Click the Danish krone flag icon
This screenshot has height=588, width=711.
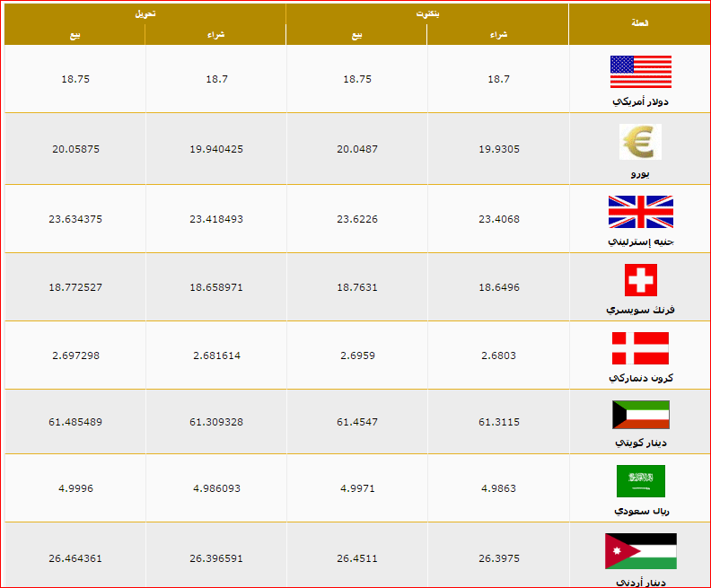(640, 348)
